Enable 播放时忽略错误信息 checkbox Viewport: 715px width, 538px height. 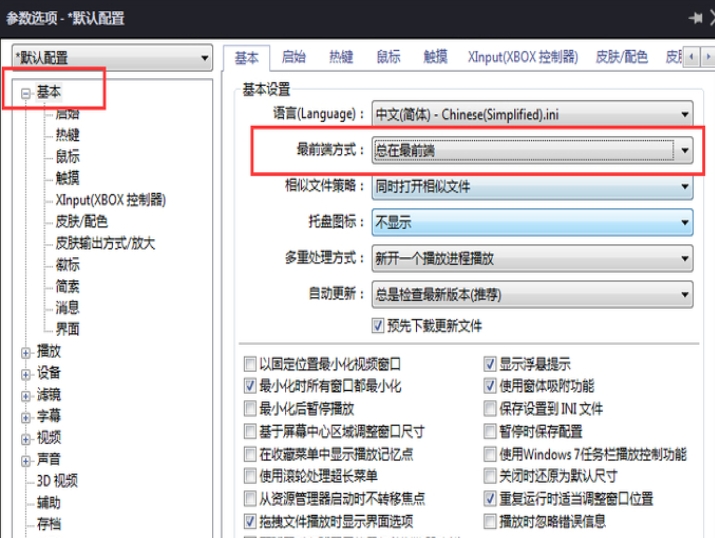(490, 521)
